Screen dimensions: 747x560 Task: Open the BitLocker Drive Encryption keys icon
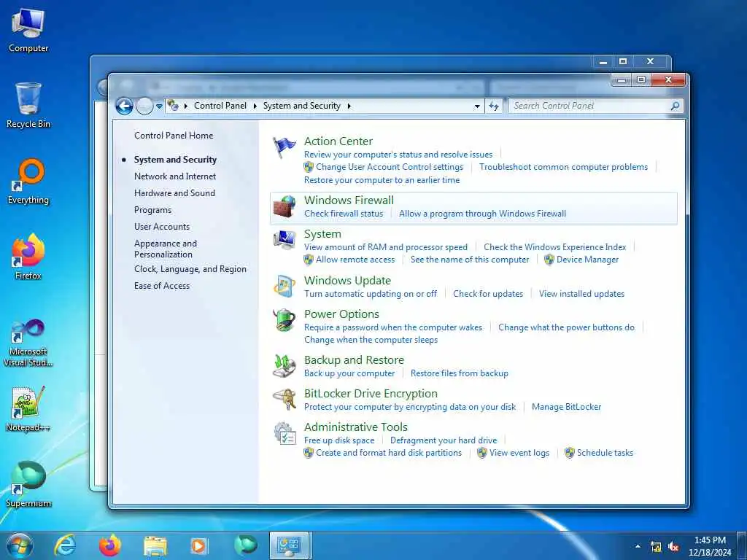(x=285, y=399)
